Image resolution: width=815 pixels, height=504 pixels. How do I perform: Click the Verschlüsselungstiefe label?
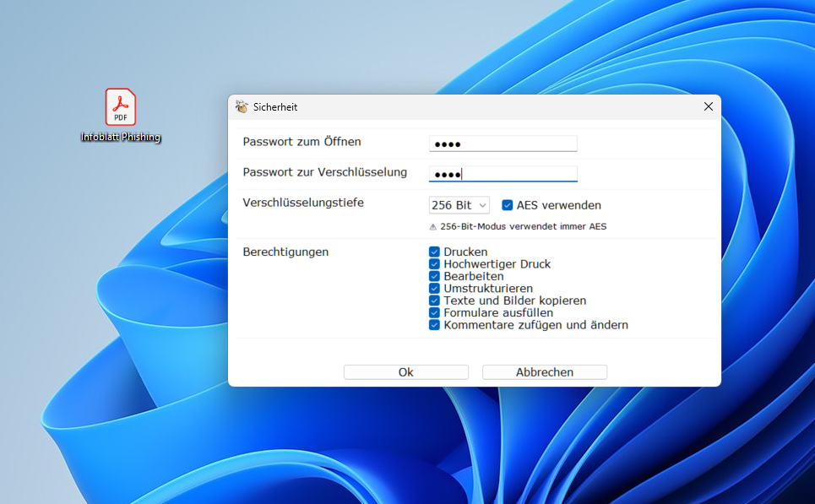(x=303, y=203)
